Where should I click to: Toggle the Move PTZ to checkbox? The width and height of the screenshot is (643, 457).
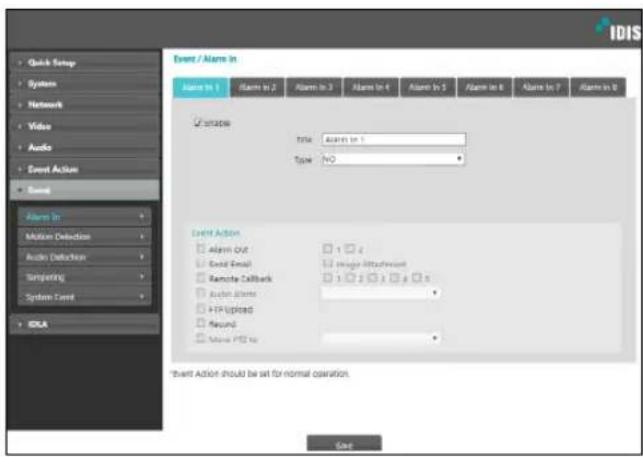201,338
